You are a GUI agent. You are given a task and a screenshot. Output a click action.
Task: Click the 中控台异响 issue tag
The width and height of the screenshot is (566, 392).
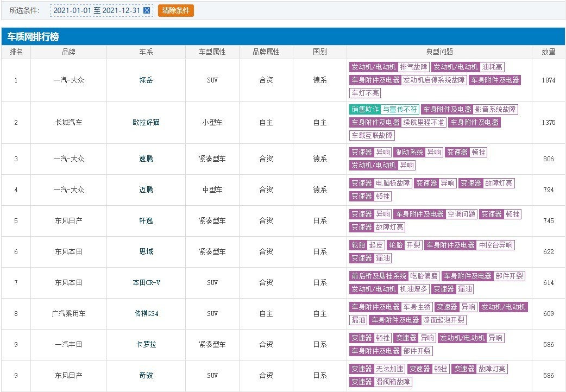(x=495, y=245)
